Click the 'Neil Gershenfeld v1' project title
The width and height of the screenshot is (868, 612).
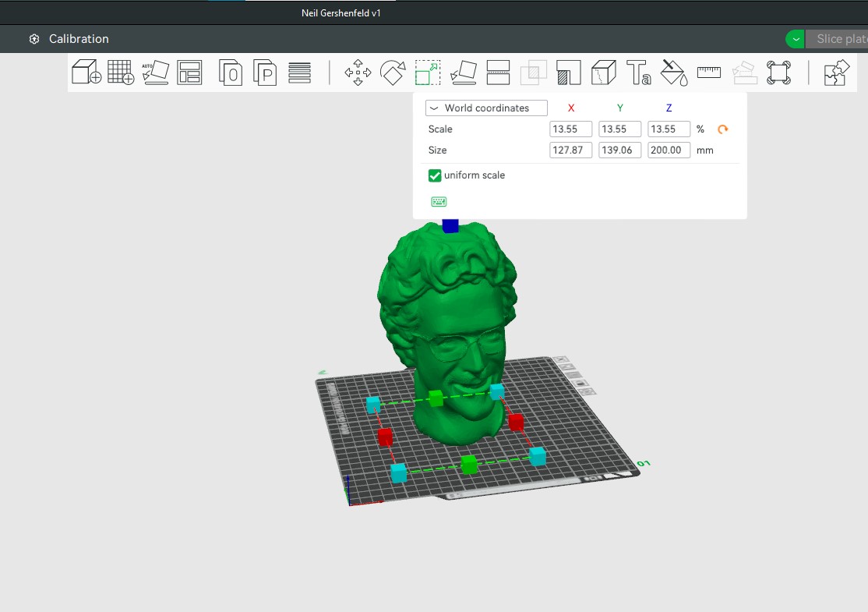341,12
